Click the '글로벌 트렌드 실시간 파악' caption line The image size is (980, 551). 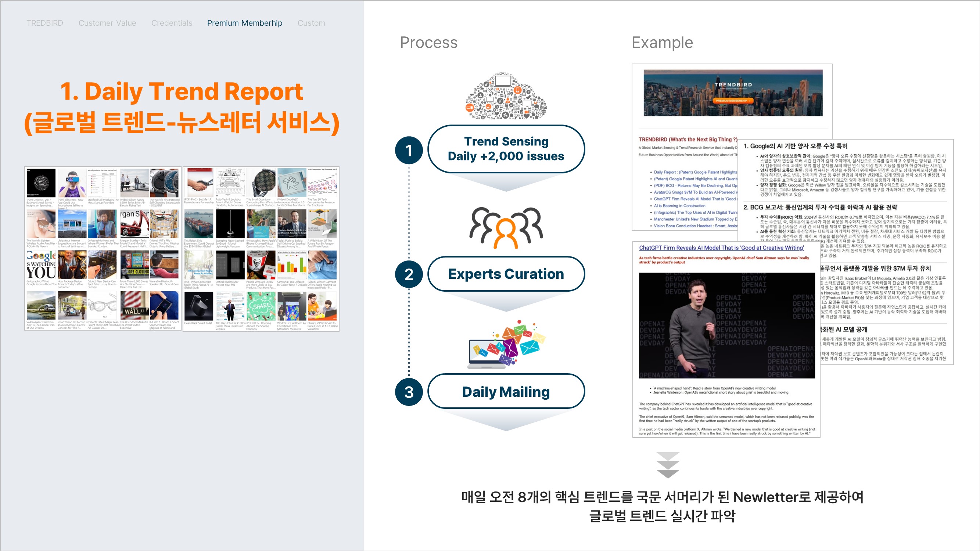click(x=663, y=516)
